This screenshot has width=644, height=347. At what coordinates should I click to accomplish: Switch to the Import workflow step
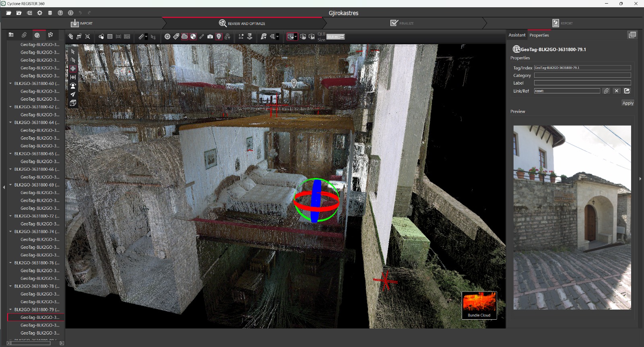point(82,23)
